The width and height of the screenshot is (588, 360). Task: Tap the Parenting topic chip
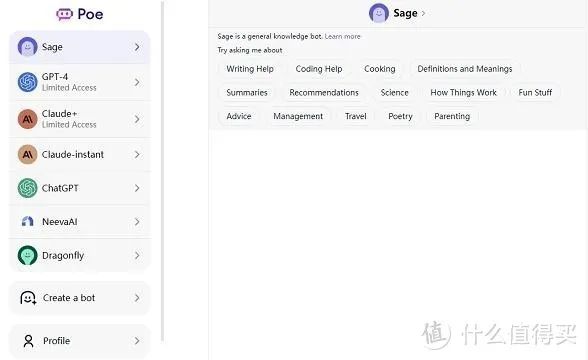(452, 116)
